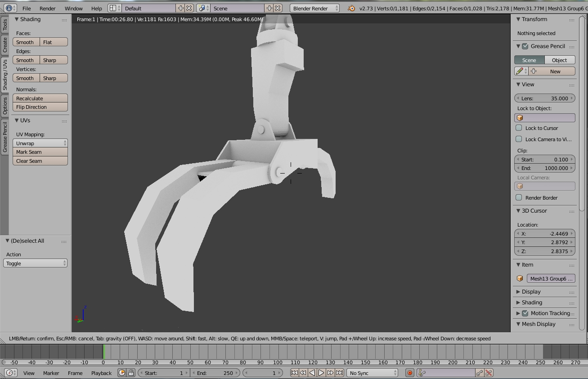Play the animation in reverse
Image resolution: width=588 pixels, height=379 pixels.
[312, 373]
